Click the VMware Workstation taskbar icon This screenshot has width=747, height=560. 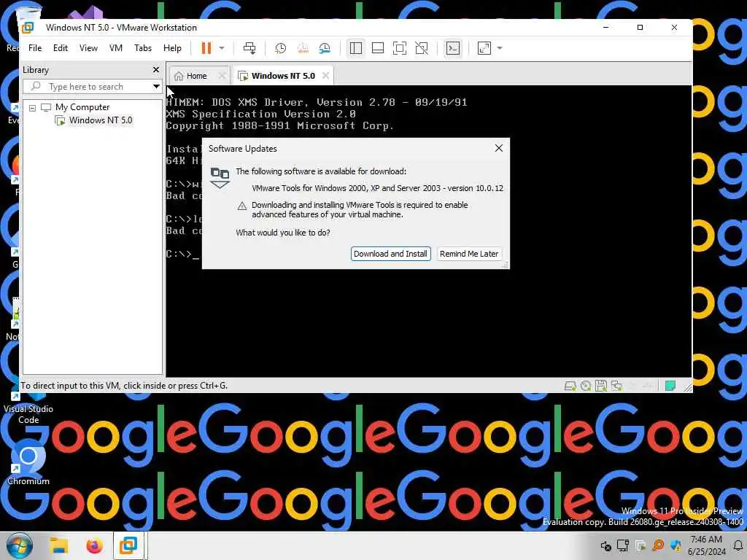[x=128, y=545]
